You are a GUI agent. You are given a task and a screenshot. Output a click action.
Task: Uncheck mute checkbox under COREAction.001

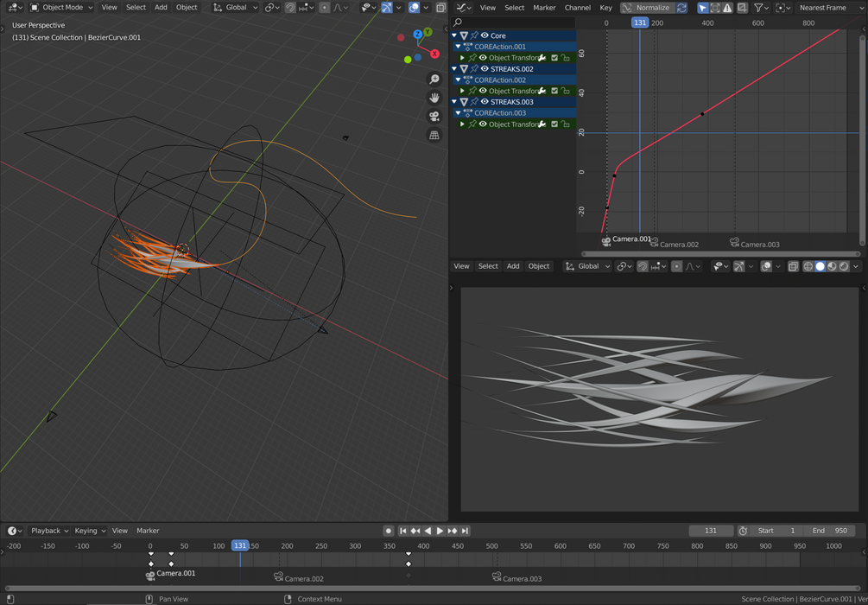(554, 58)
